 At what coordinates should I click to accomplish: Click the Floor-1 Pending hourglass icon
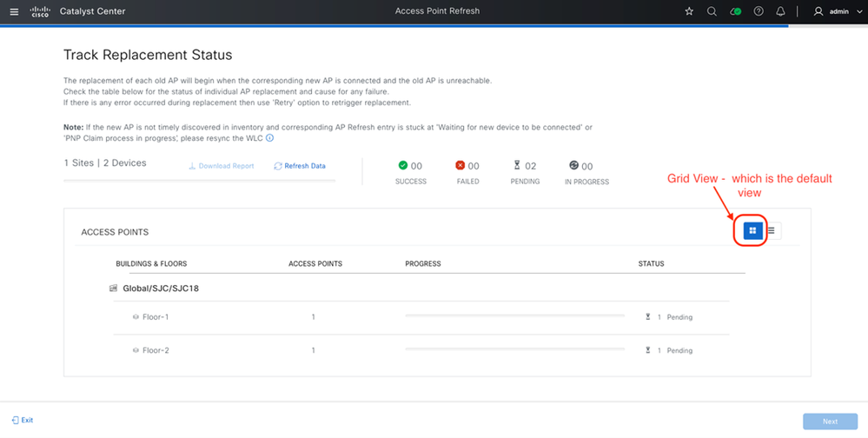(647, 316)
